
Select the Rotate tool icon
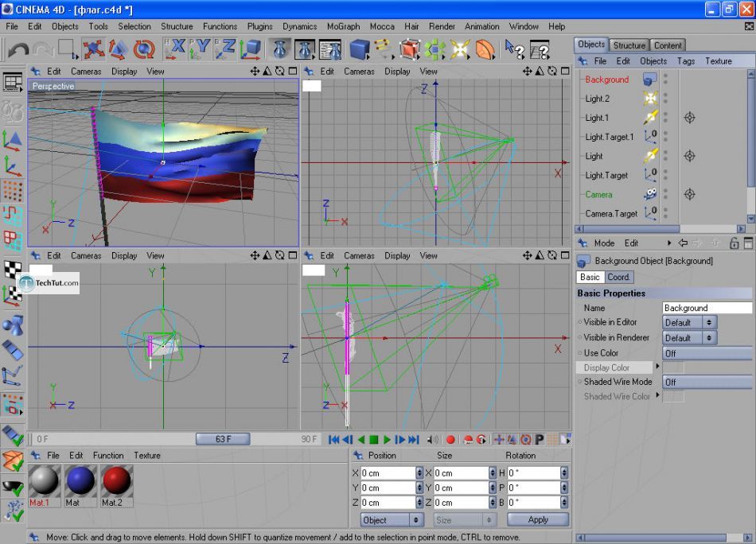point(144,49)
